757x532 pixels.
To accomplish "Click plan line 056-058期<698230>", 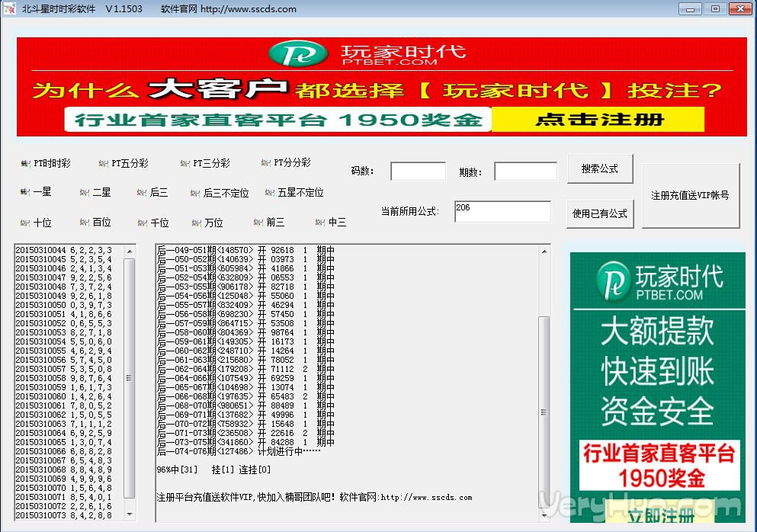I will pyautogui.click(x=245, y=314).
